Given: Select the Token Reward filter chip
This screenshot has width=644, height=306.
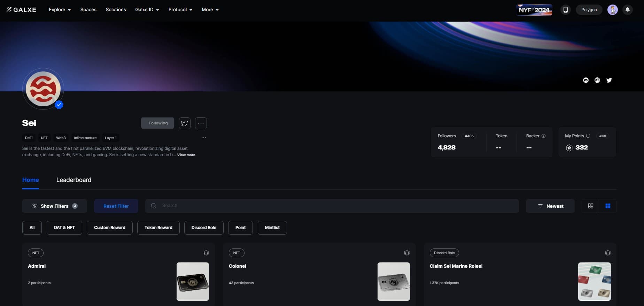Looking at the screenshot, I should [158, 228].
